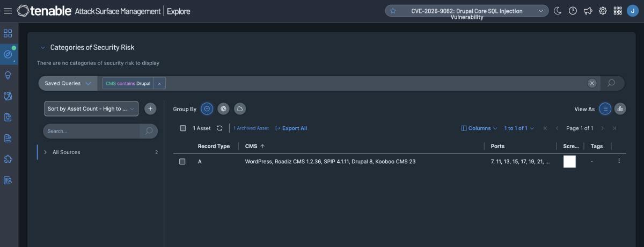
Task: Open the fifth sidebar icon, a document with a badge
Action: (x=8, y=117)
